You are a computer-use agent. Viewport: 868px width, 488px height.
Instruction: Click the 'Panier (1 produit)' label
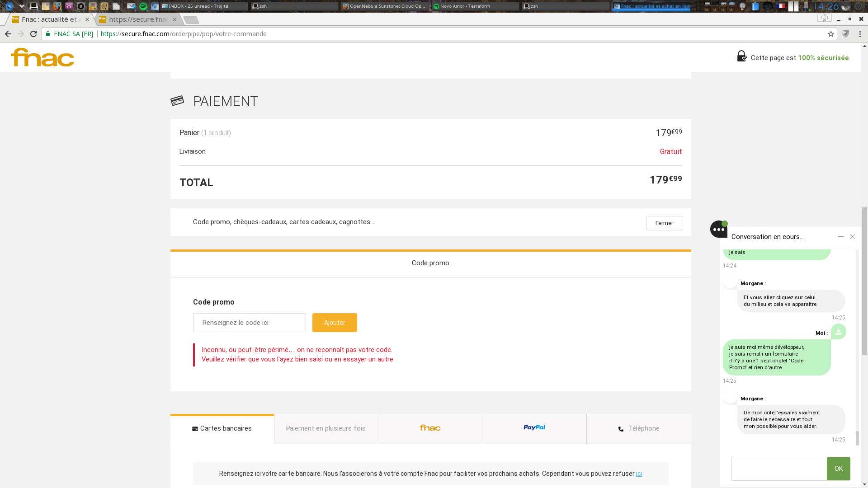[x=205, y=133]
